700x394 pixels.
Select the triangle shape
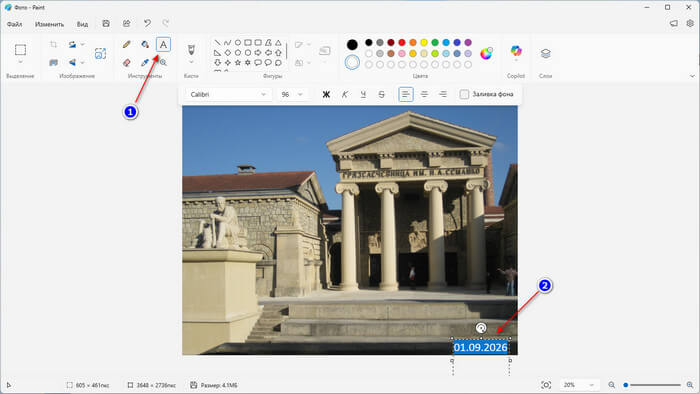click(x=279, y=43)
